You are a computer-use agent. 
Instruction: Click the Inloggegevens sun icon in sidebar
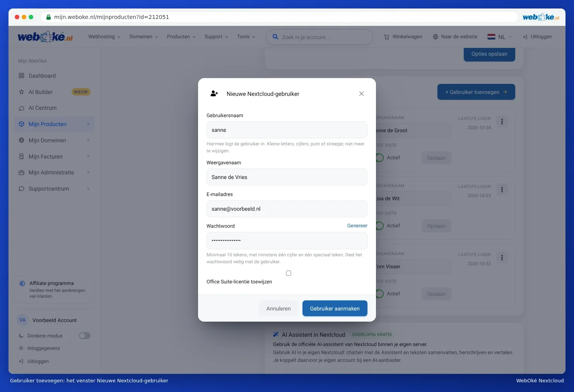point(21,348)
